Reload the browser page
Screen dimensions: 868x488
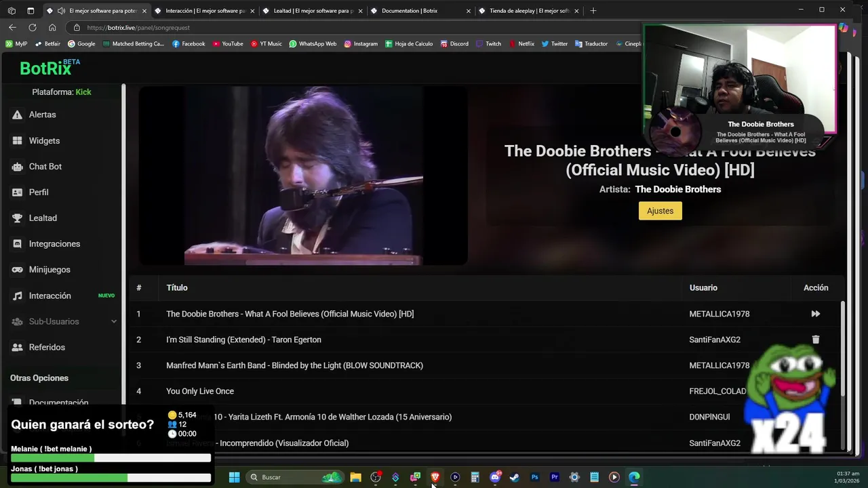click(32, 27)
